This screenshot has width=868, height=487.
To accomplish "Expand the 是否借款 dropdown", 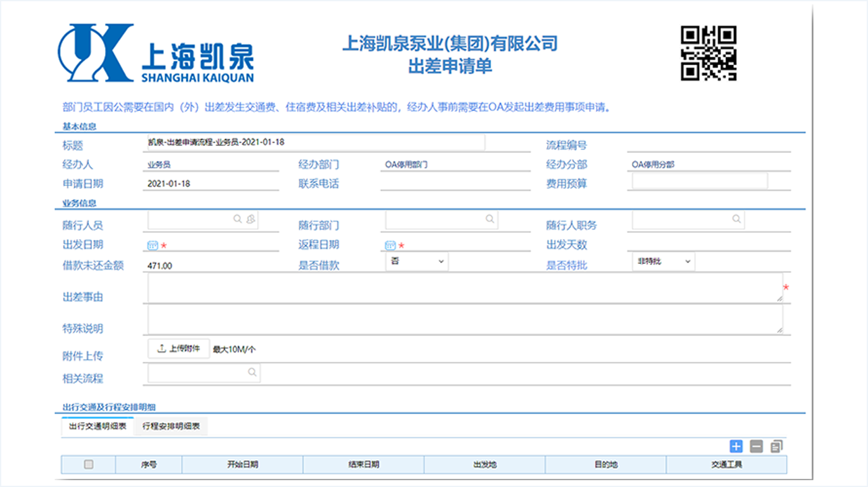I will 417,262.
